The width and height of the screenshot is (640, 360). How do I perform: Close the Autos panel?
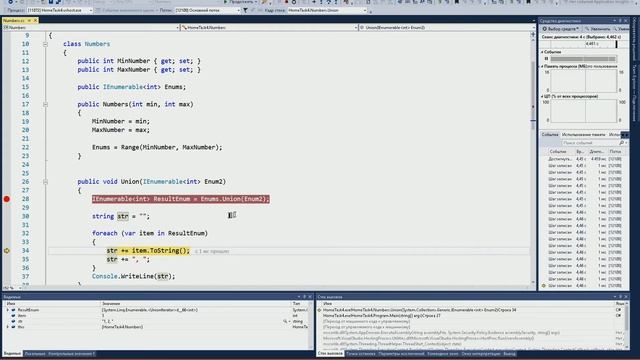point(310,297)
